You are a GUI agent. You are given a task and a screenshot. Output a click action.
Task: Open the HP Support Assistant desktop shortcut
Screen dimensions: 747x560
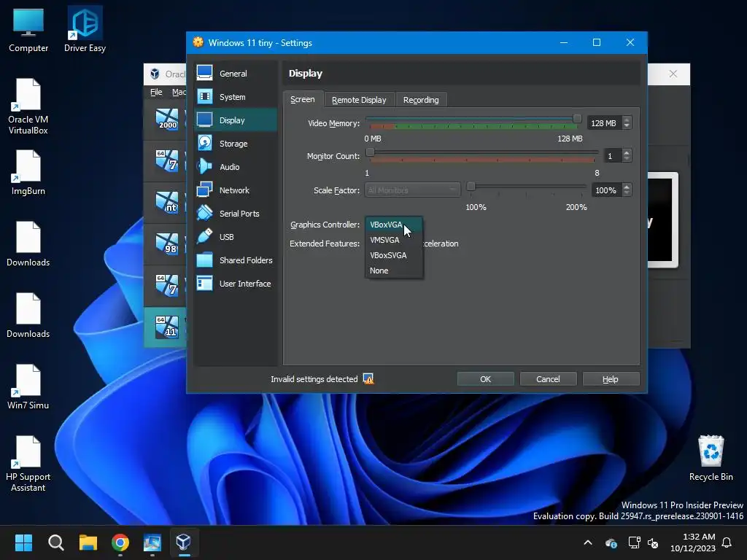tap(28, 464)
